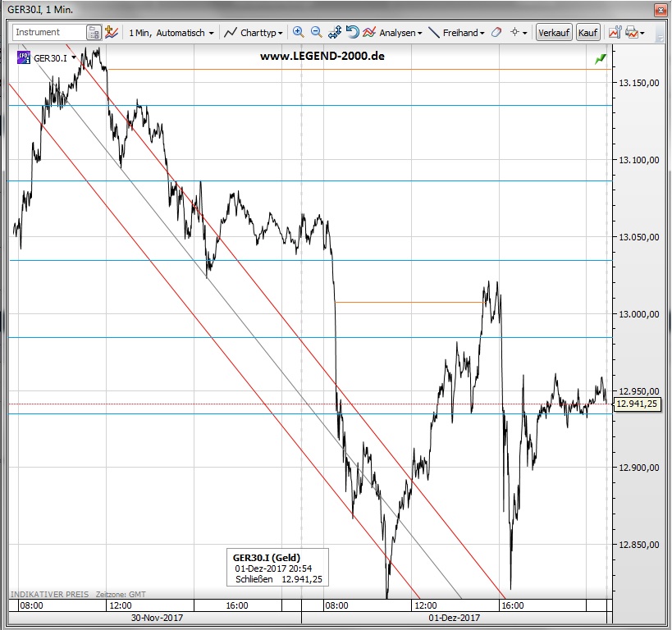Image resolution: width=672 pixels, height=630 pixels.
Task: Click the 12.941,25 current price label
Action: pos(638,404)
